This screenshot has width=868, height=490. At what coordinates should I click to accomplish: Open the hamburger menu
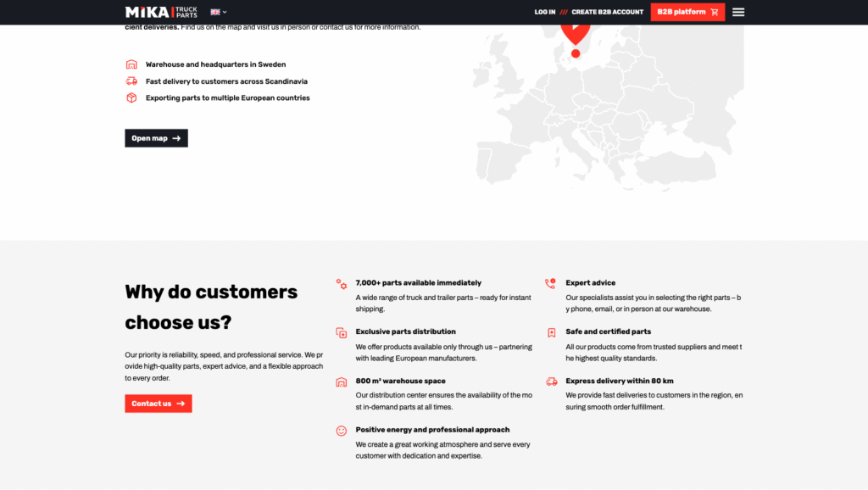(738, 12)
